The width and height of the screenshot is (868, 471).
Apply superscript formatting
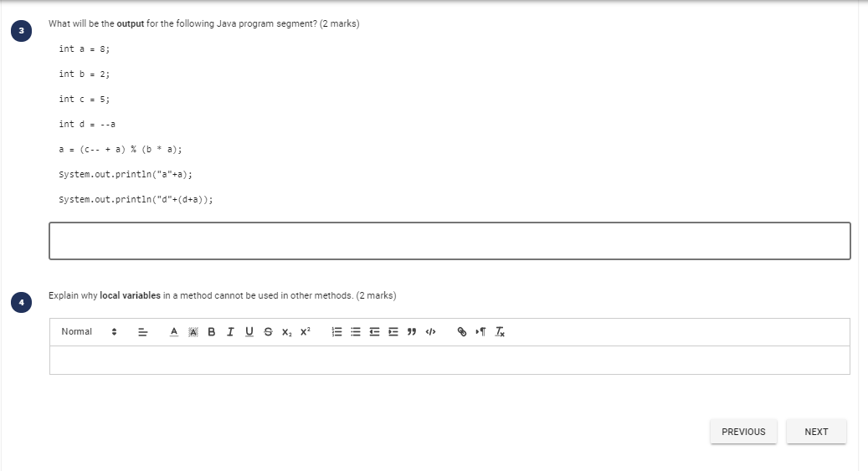click(x=306, y=332)
